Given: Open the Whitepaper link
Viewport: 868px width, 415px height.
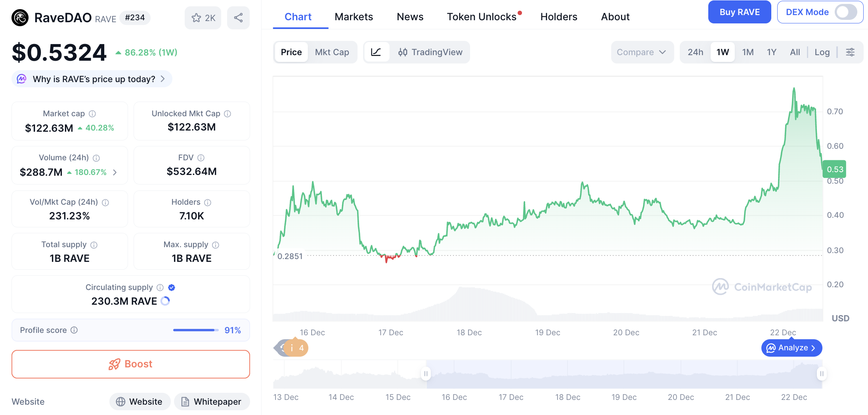Looking at the screenshot, I should [x=212, y=402].
